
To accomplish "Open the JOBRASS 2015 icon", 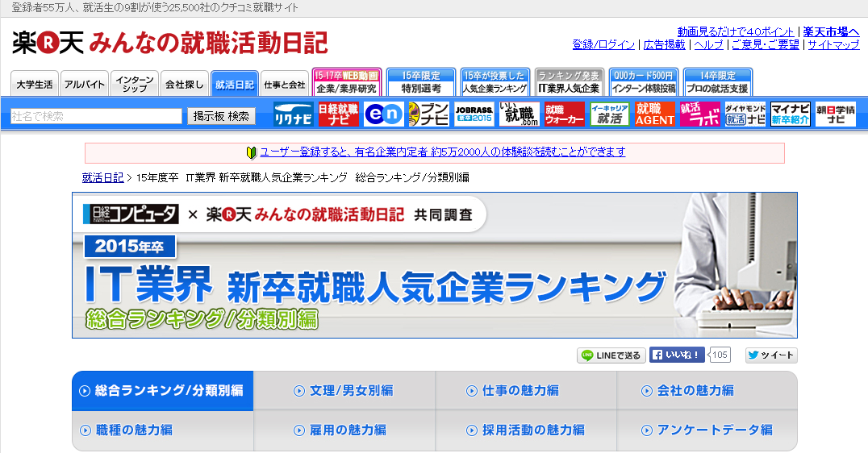I will click(x=474, y=114).
